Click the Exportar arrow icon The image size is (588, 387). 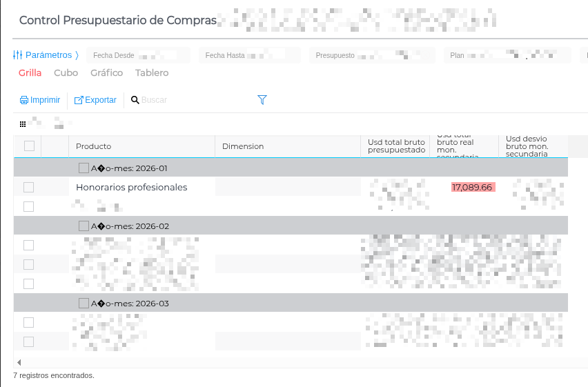79,100
